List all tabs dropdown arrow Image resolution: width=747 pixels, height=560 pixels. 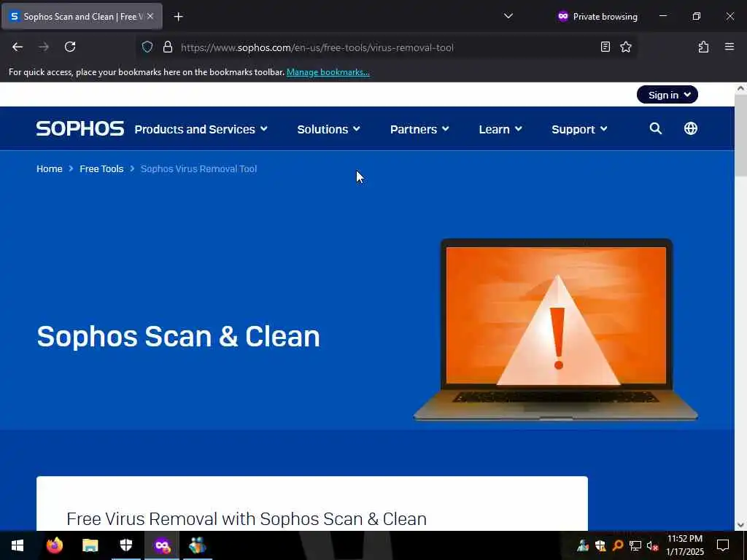click(x=508, y=16)
